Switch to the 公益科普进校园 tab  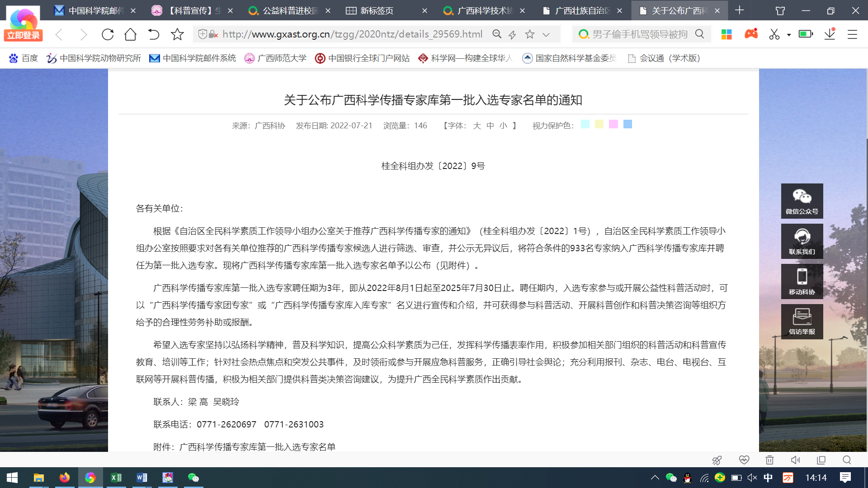click(290, 10)
